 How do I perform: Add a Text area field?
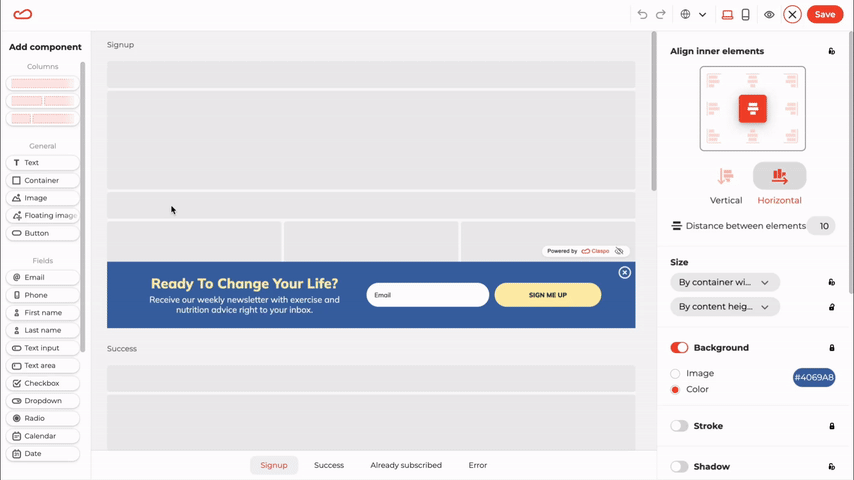coord(42,366)
